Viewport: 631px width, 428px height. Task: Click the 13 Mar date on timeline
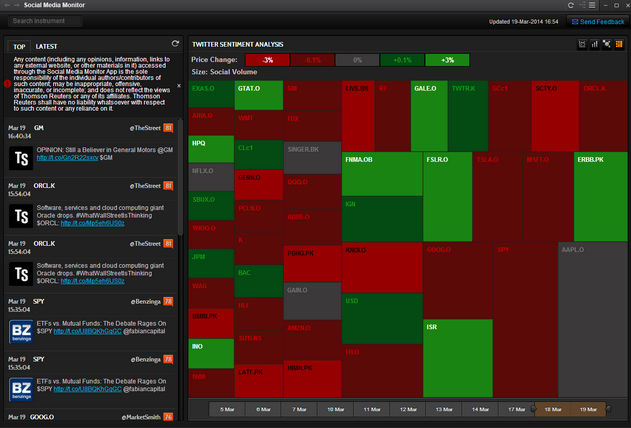[444, 409]
